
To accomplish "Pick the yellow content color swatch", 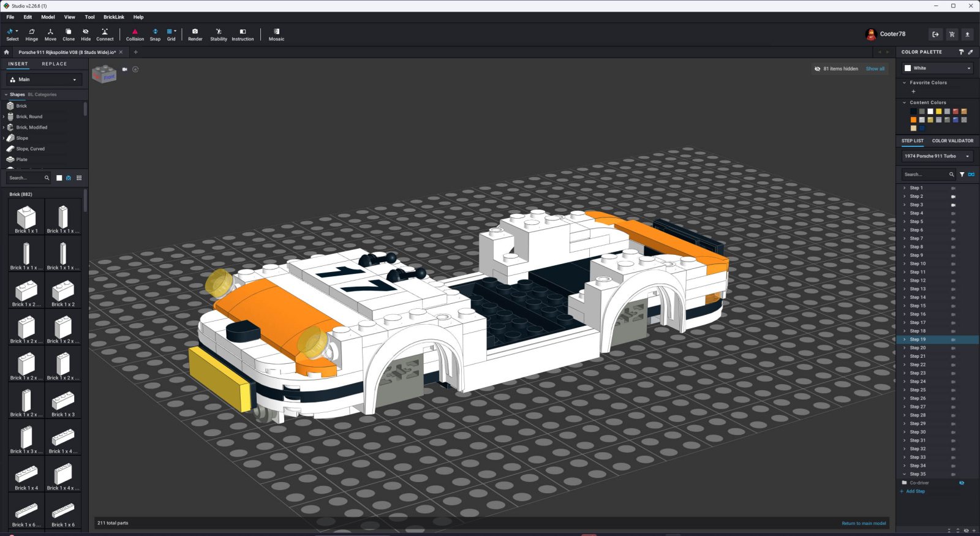I will pyautogui.click(x=938, y=111).
